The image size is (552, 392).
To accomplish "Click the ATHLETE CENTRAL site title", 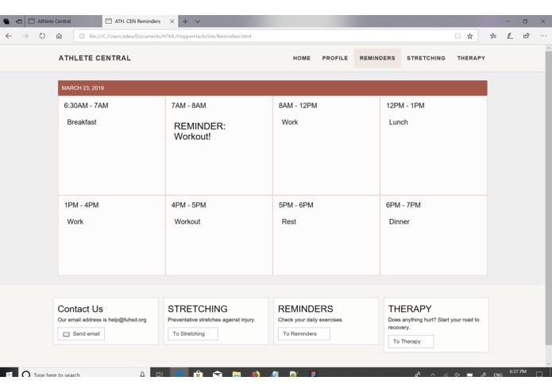I will 95,58.
